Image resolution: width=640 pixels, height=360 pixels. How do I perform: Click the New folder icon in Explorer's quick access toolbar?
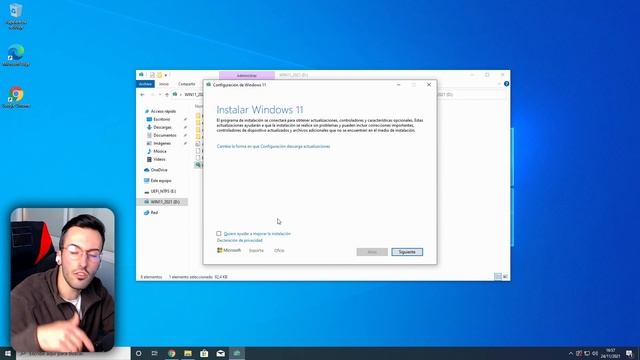(160, 75)
